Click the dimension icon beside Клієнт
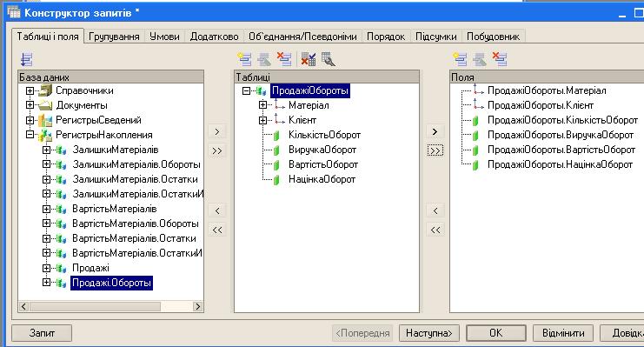This screenshot has width=644, height=347. click(280, 120)
